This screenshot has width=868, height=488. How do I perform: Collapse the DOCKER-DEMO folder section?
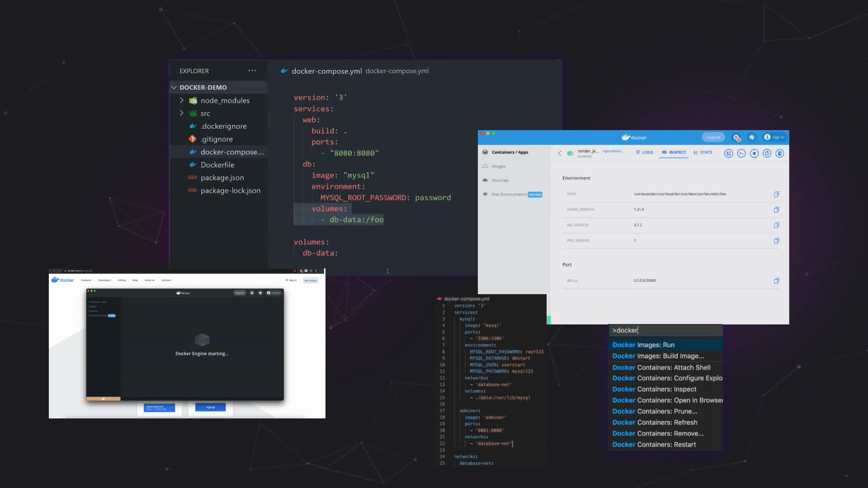coord(174,87)
